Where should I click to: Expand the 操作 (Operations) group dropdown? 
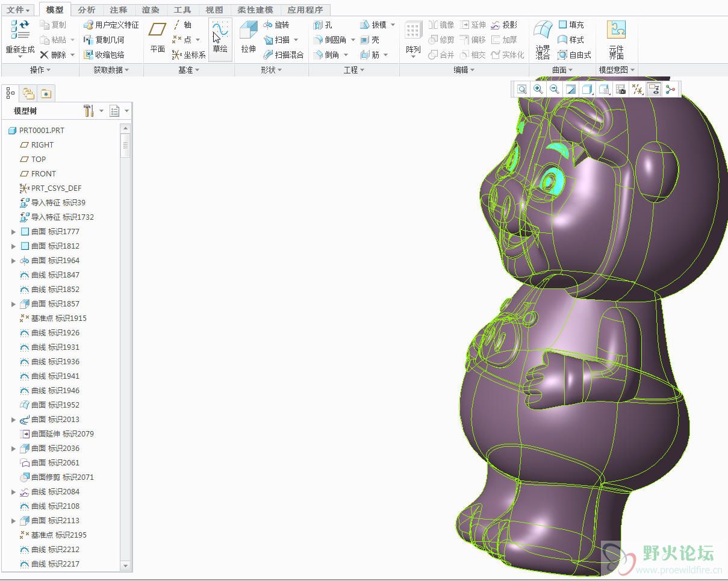point(40,70)
